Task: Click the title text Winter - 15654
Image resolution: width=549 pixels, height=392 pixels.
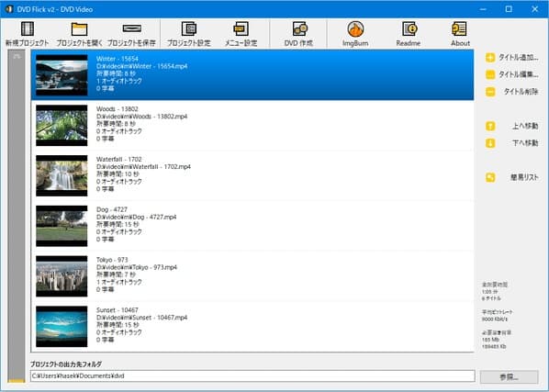Action: pyautogui.click(x=118, y=59)
